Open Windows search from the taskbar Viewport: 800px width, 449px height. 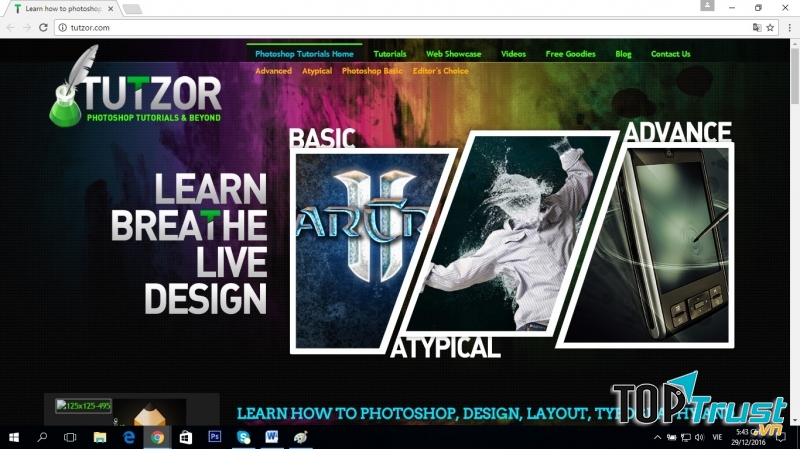pyautogui.click(x=42, y=437)
